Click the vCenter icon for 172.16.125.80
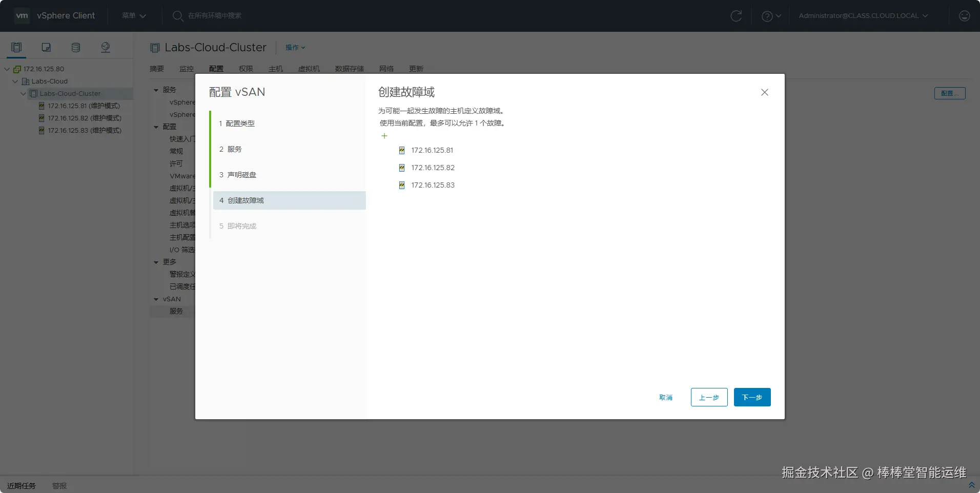This screenshot has width=980, height=493. [17, 69]
